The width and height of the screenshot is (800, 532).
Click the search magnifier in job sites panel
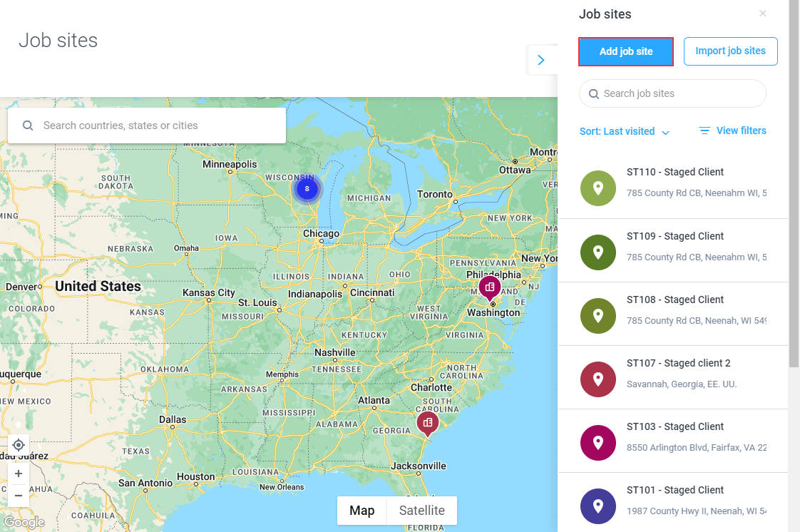[594, 93]
